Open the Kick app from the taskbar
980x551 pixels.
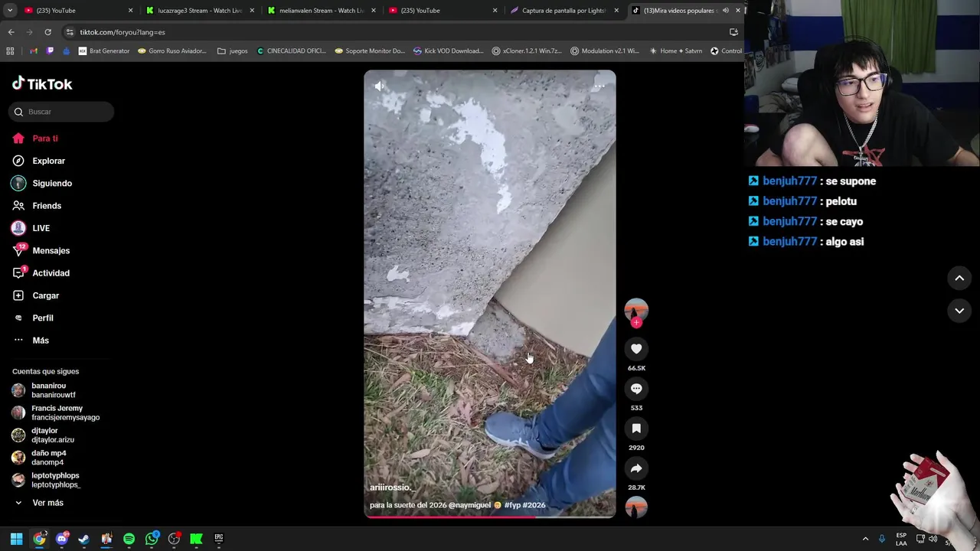tap(196, 539)
